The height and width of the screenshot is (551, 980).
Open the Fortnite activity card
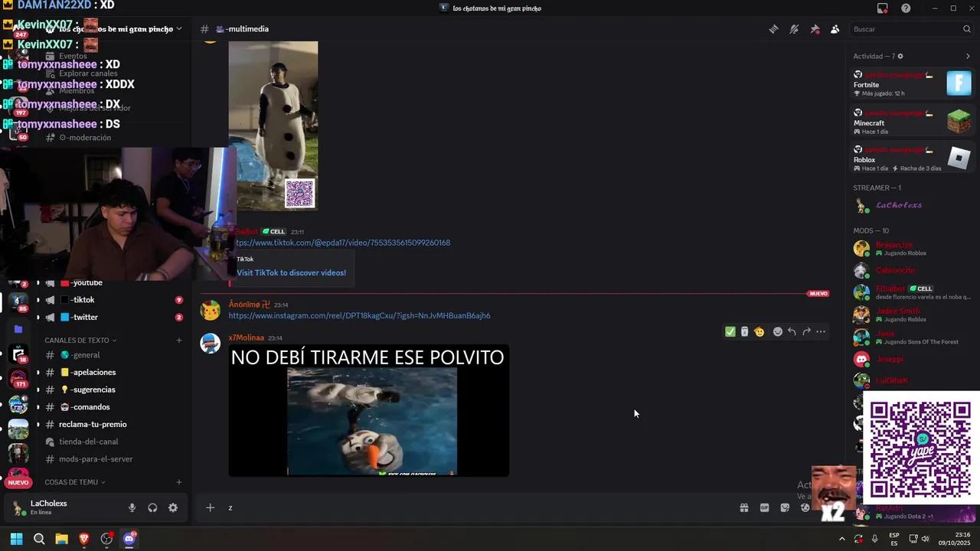pos(912,83)
